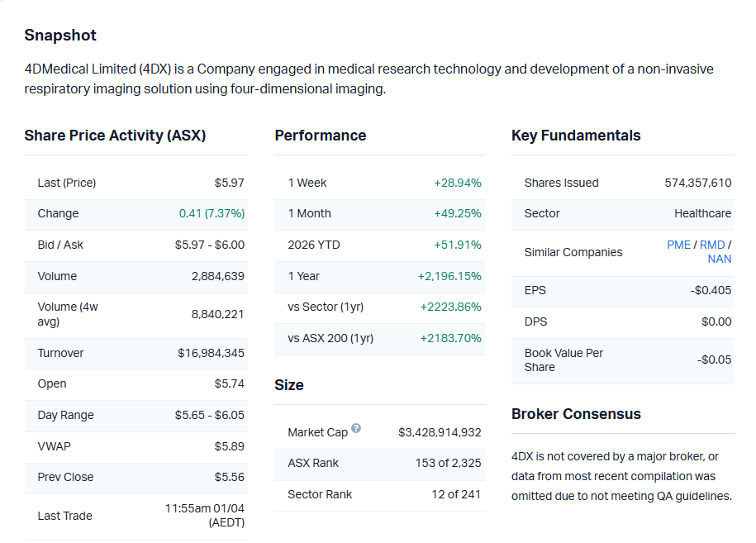Image resolution: width=756 pixels, height=543 pixels.
Task: Click the 4DMedical Limited company description paragraph
Action: [x=368, y=79]
